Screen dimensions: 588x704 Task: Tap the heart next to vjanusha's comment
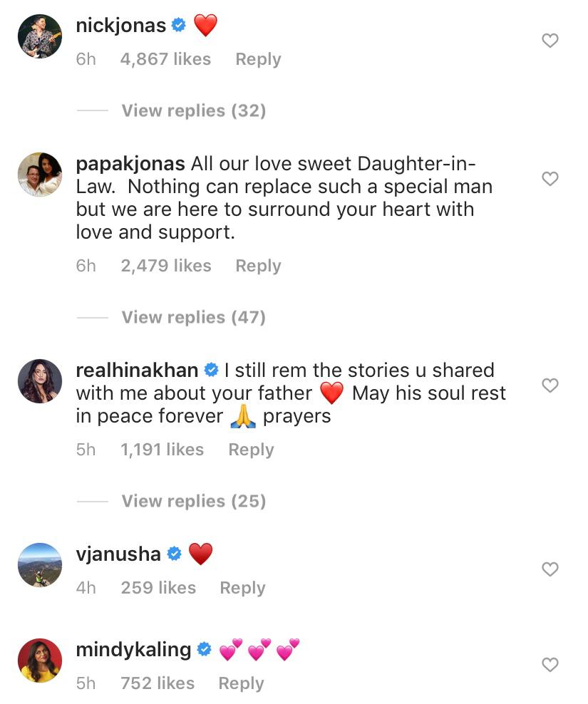[550, 569]
